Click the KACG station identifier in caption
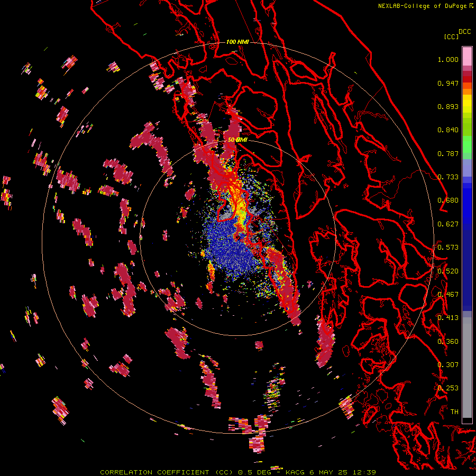The width and height of the screenshot is (476, 476). point(295,472)
